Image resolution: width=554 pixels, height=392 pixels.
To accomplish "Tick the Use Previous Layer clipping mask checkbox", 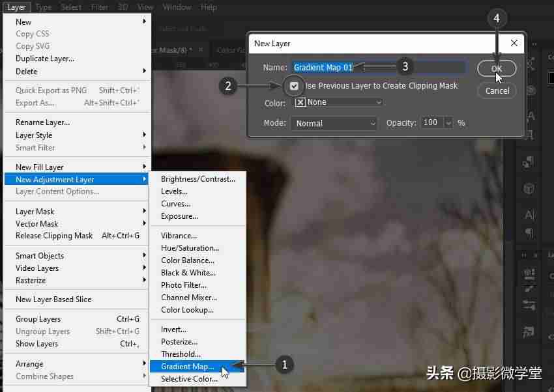I will (x=294, y=86).
